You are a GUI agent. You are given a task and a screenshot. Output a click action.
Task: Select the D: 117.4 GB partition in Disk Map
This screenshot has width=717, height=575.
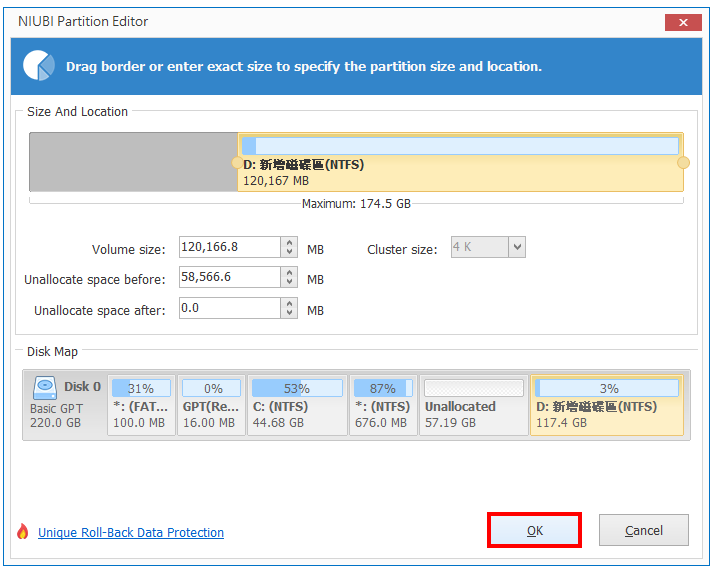[607, 405]
